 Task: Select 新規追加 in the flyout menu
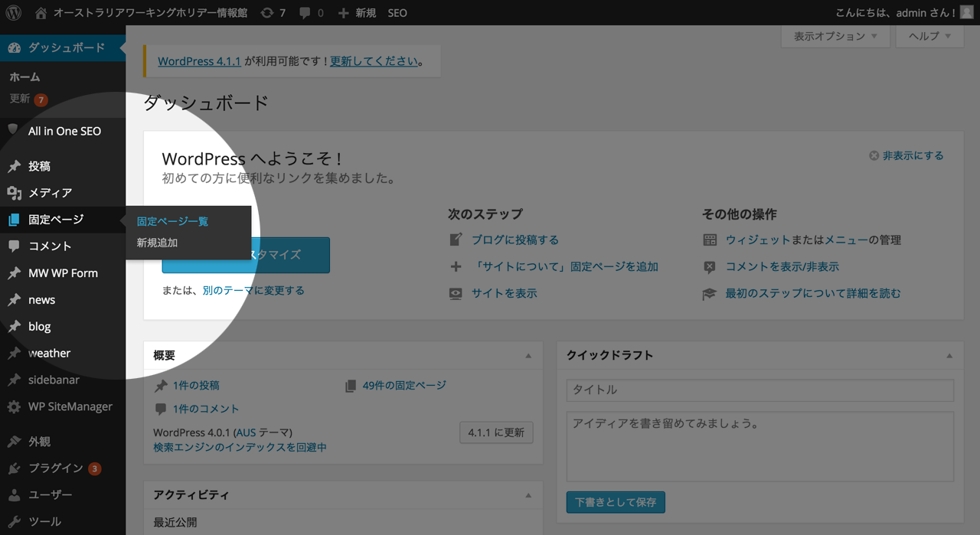pyautogui.click(x=157, y=243)
